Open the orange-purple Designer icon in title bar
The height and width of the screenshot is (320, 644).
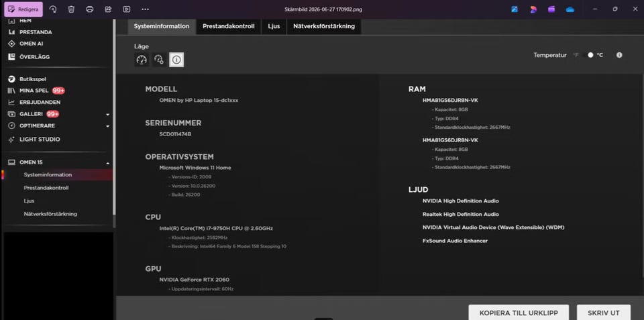533,9
